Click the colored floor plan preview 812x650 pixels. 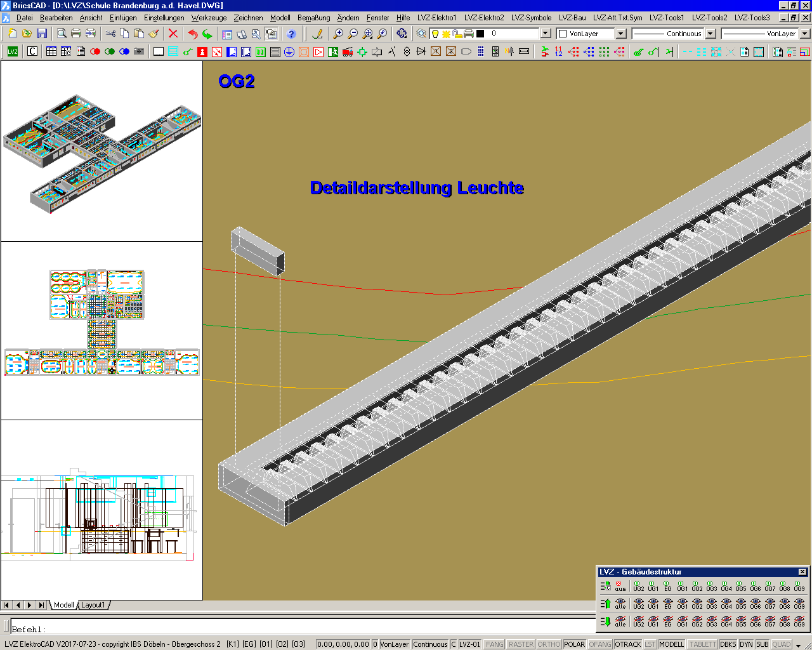click(x=101, y=322)
